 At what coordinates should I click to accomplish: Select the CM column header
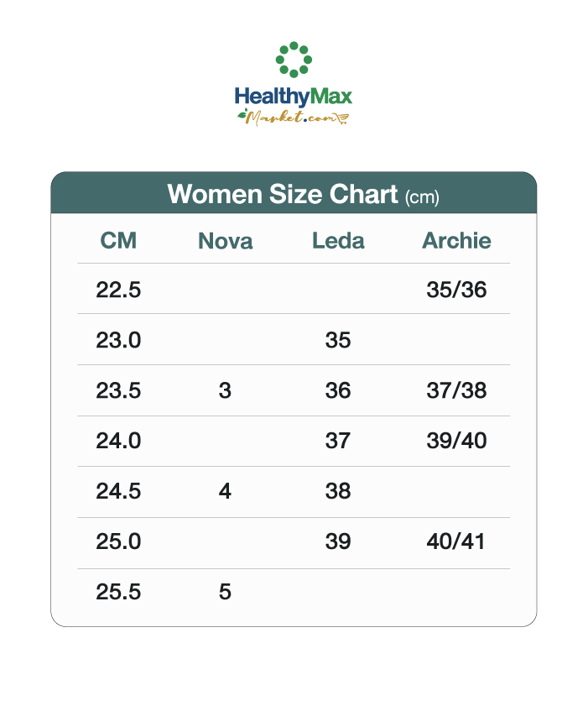(x=118, y=241)
